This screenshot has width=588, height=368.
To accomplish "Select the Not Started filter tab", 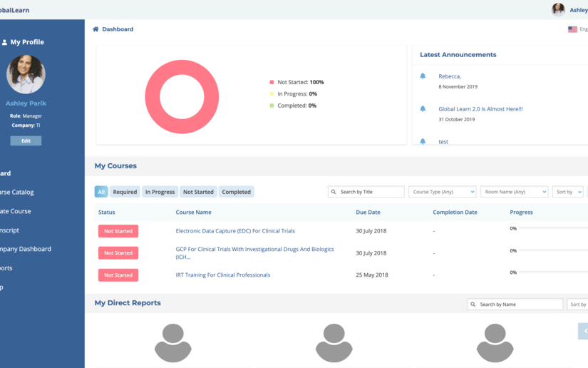I will (198, 192).
